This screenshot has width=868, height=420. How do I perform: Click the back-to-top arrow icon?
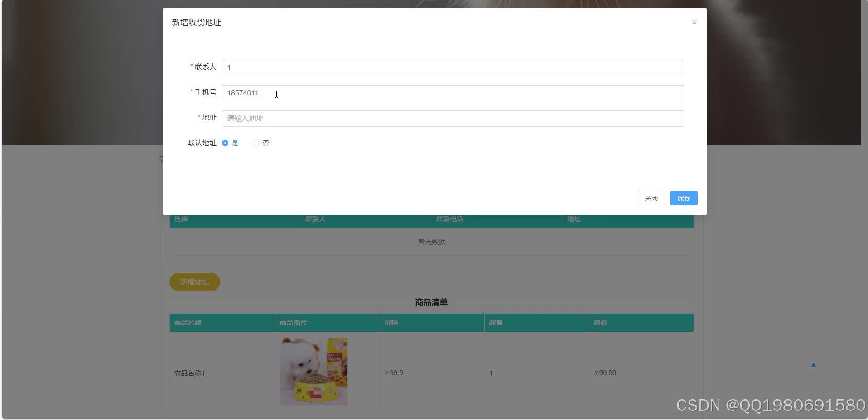[814, 365]
